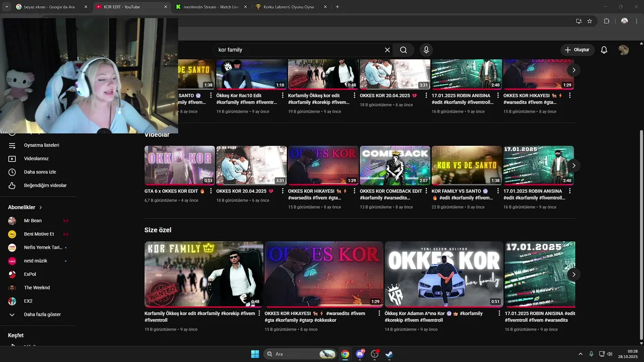The height and width of the screenshot is (362, 644).
Task: Activate voice search microphone icon
Action: tap(426, 50)
